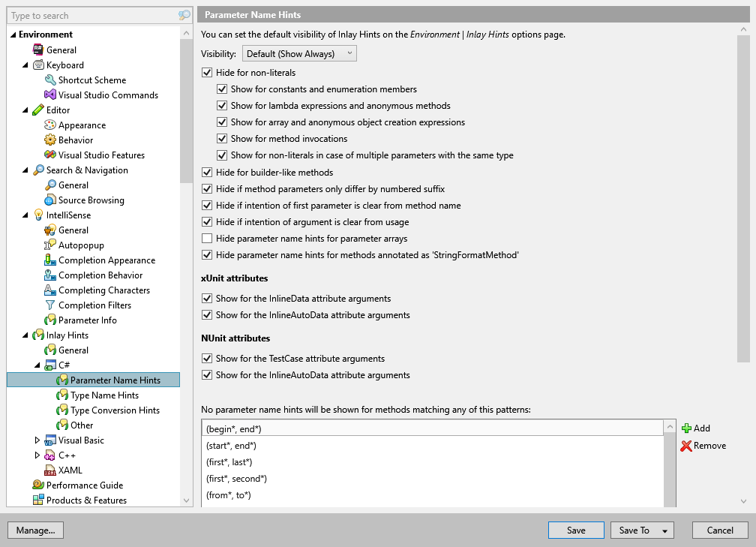Click the IntelliSense lightbulb icon
This screenshot has height=547, width=756.
[x=38, y=215]
